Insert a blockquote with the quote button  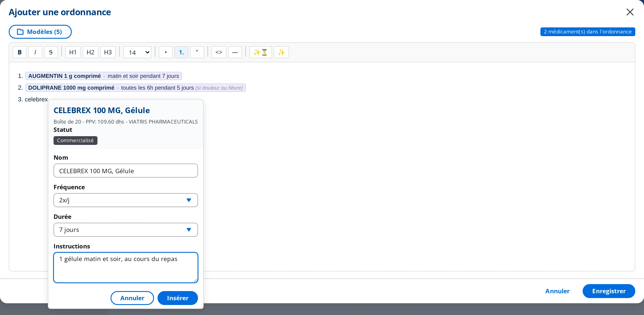tap(197, 52)
